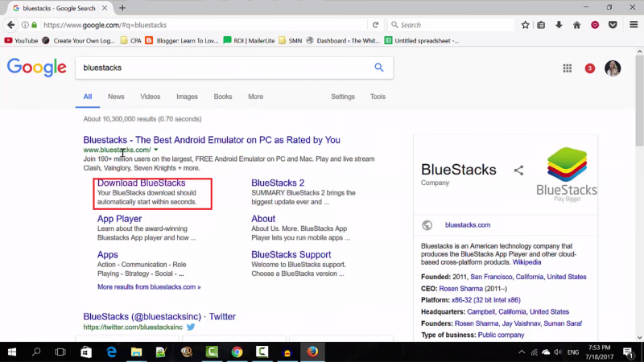644x362 pixels.
Task: Click More results from bluestacks.com
Action: point(149,287)
